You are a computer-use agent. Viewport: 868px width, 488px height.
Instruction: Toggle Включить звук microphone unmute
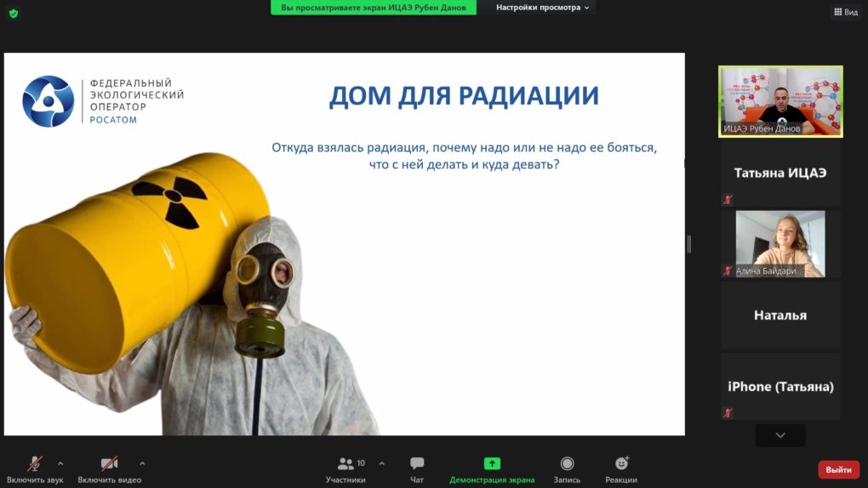[x=35, y=468]
